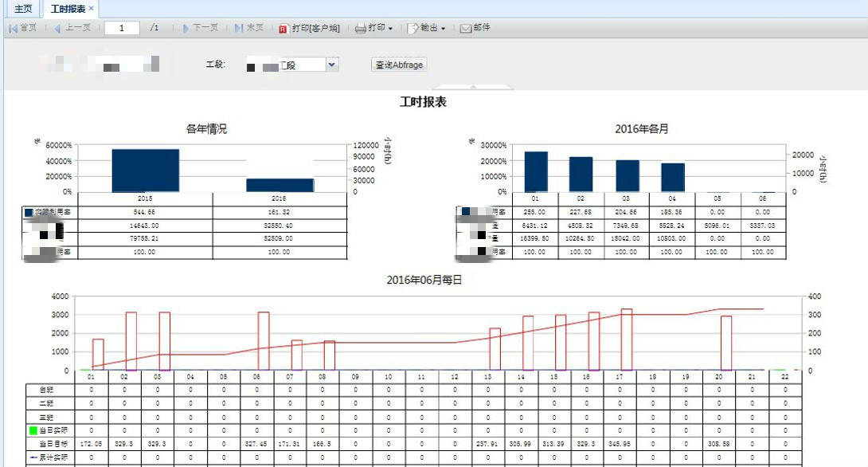
Task: Go to next page (下一页)
Action: (200, 28)
